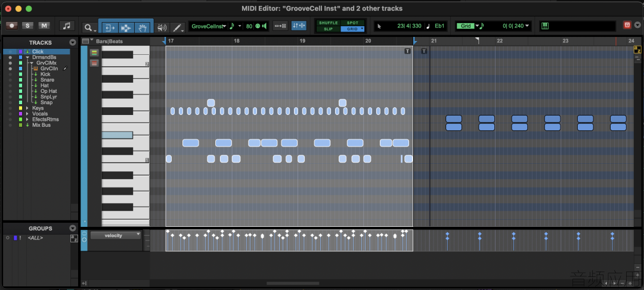Click the horizontal scrollbar thumb at bottom
Image resolution: width=644 pixels, height=290 pixels.
tap(293, 283)
